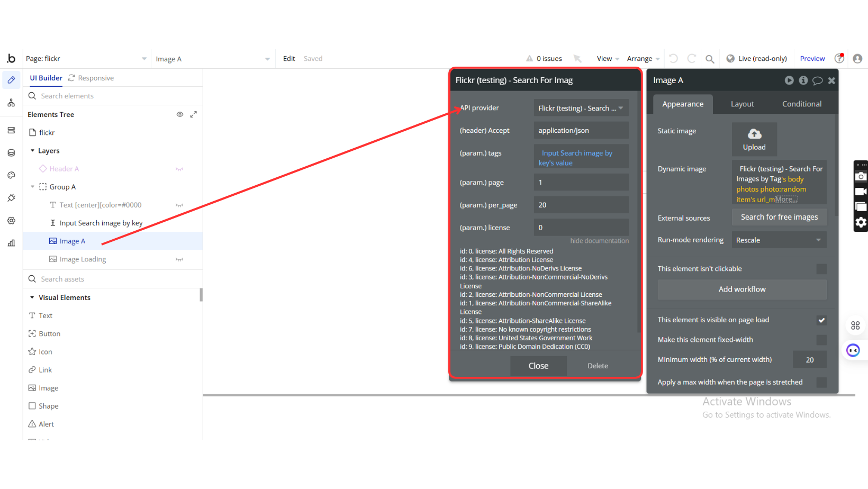Click the undo arrow in the top bar
The width and height of the screenshot is (868, 489).
tap(673, 59)
